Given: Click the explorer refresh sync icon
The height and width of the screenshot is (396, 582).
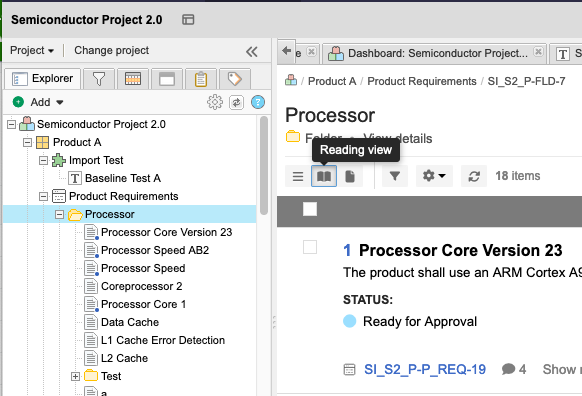Looking at the screenshot, I should tap(236, 102).
